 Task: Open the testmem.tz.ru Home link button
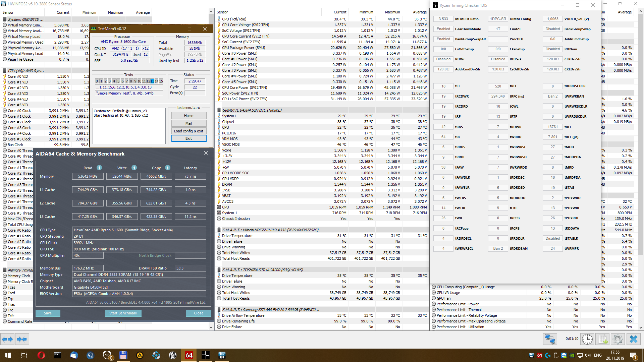pos(189,116)
